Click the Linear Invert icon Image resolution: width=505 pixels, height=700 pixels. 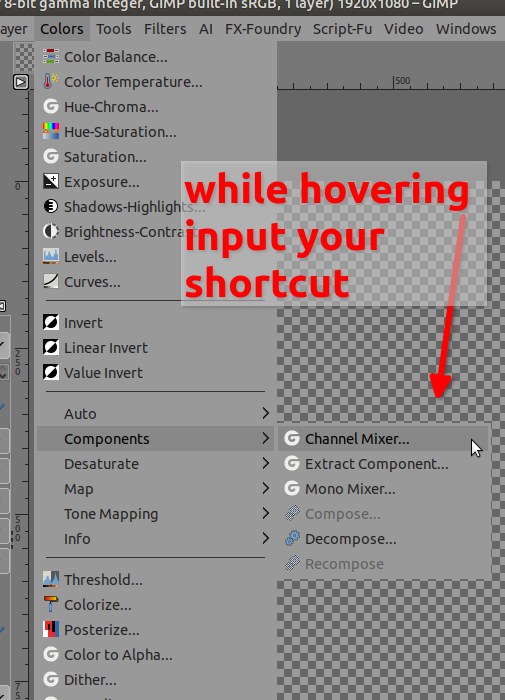[x=51, y=347]
